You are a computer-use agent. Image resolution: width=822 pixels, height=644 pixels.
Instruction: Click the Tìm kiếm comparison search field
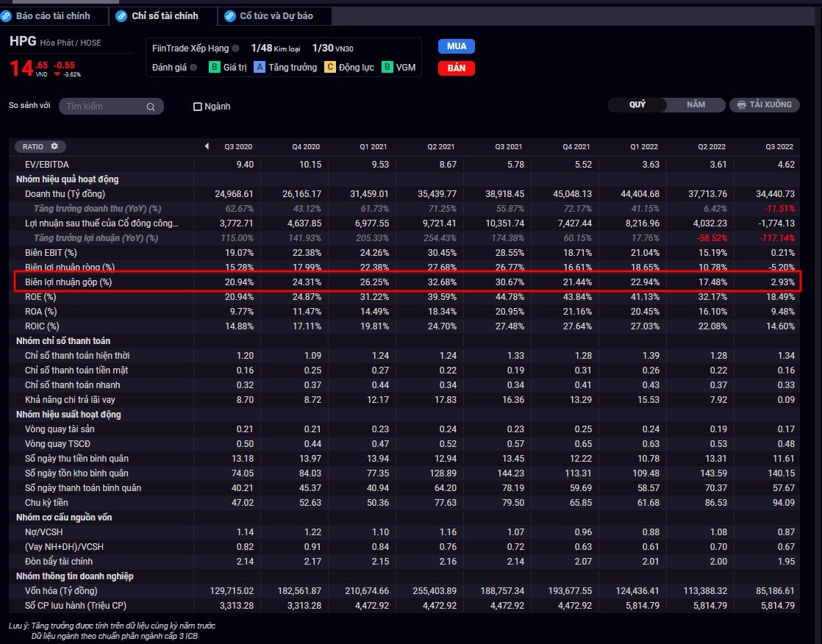point(103,107)
